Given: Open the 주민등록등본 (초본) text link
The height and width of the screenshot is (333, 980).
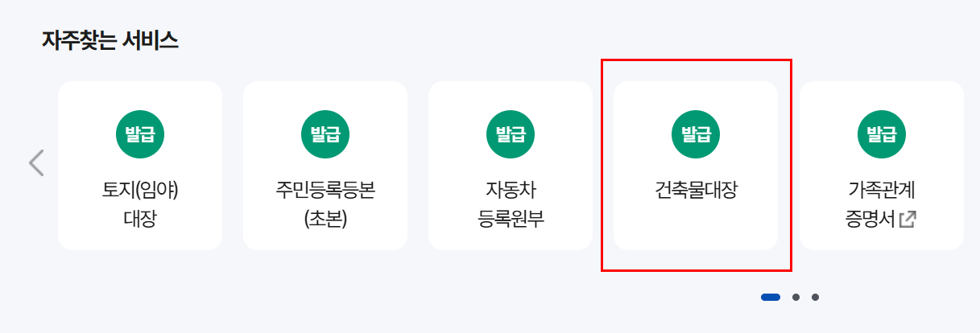Looking at the screenshot, I should [325, 204].
